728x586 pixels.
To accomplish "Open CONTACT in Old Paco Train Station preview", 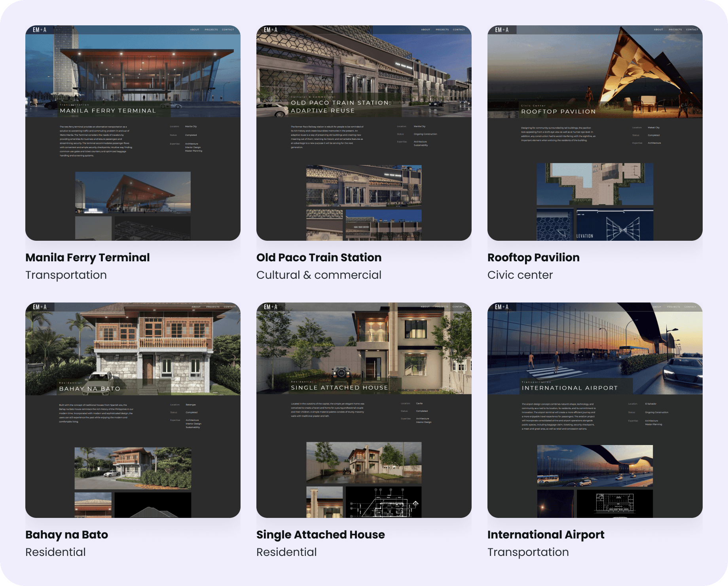I will pos(459,30).
